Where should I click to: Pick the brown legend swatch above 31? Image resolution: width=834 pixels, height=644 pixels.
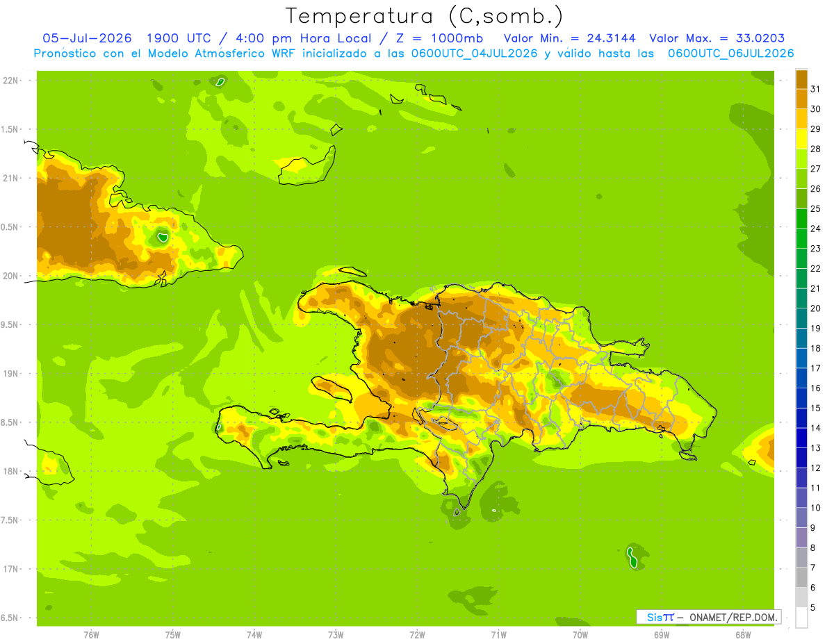pos(801,79)
